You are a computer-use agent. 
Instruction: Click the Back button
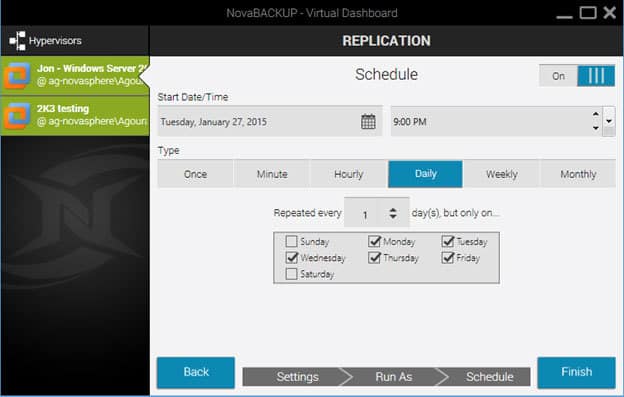coord(196,372)
